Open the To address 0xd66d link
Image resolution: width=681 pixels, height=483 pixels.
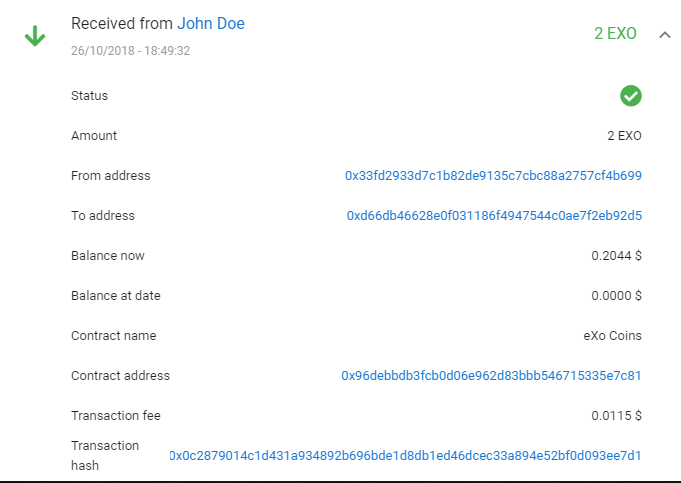[x=494, y=215]
